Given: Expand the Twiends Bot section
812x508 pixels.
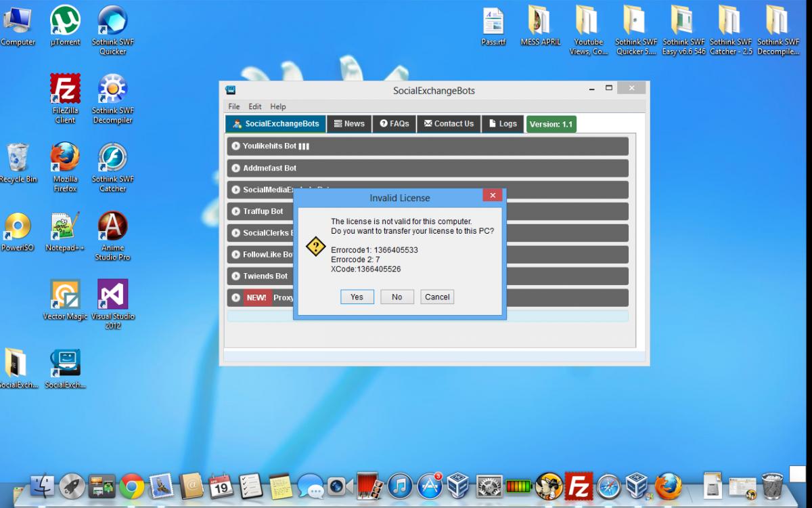Looking at the screenshot, I should (428, 276).
